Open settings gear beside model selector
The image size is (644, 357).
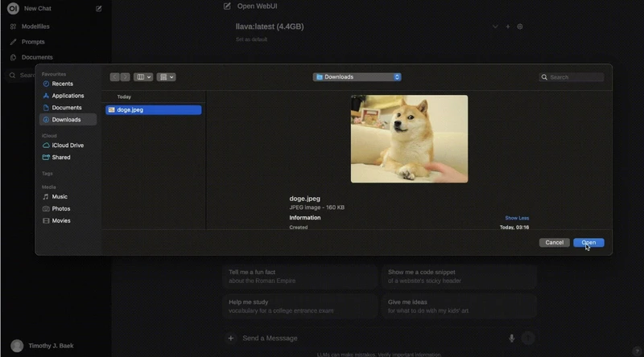tap(520, 27)
